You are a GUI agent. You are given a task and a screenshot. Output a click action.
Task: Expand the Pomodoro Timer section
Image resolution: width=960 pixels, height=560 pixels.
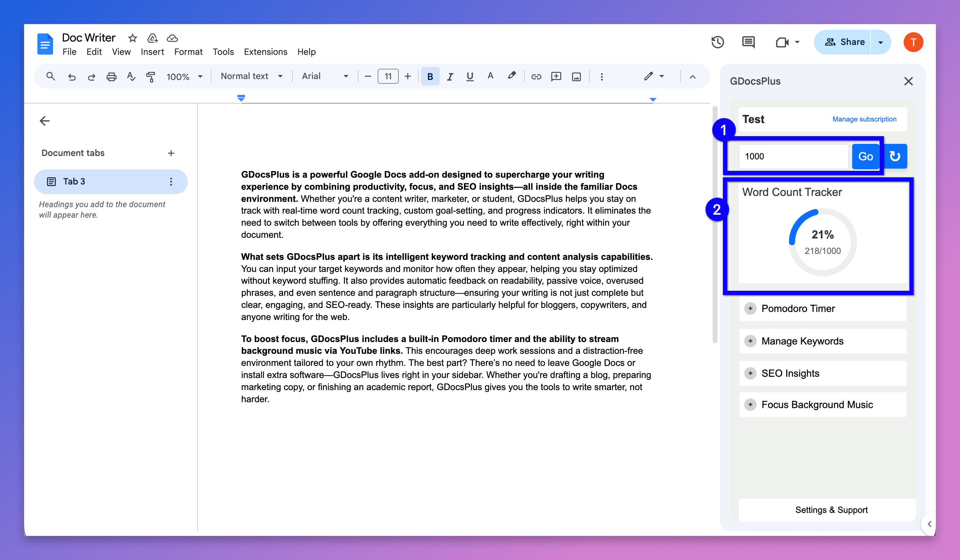(x=750, y=308)
